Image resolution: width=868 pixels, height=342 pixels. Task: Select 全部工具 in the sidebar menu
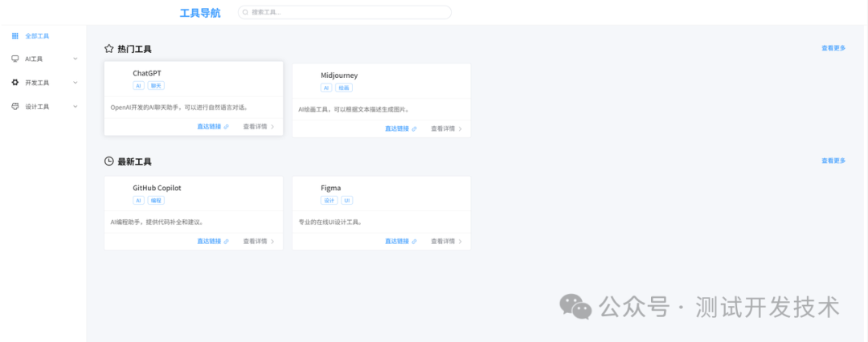[x=37, y=36]
